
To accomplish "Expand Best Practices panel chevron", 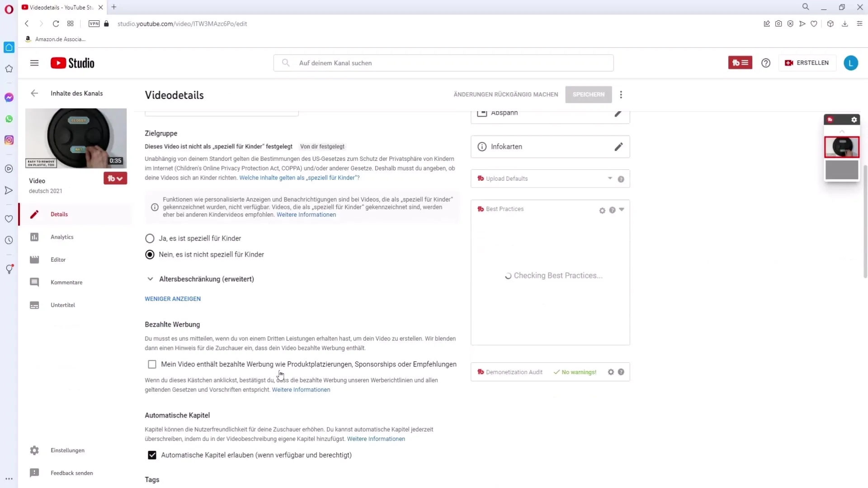I will coord(623,210).
